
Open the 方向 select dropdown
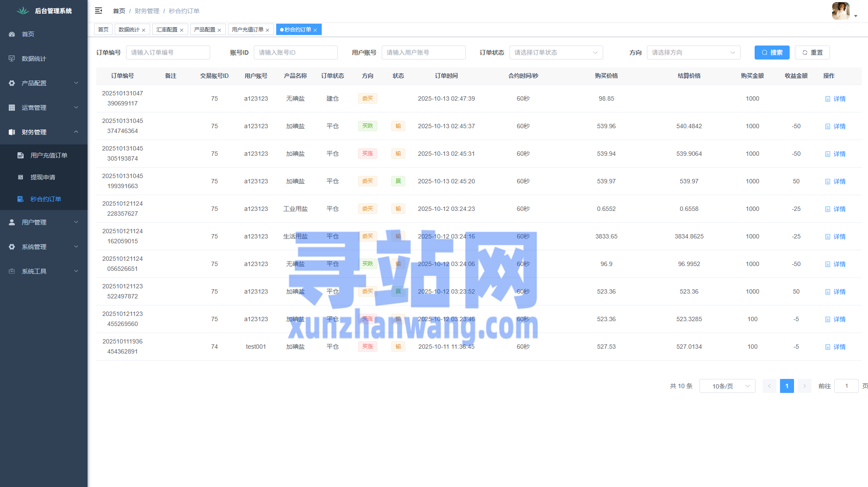coord(693,53)
